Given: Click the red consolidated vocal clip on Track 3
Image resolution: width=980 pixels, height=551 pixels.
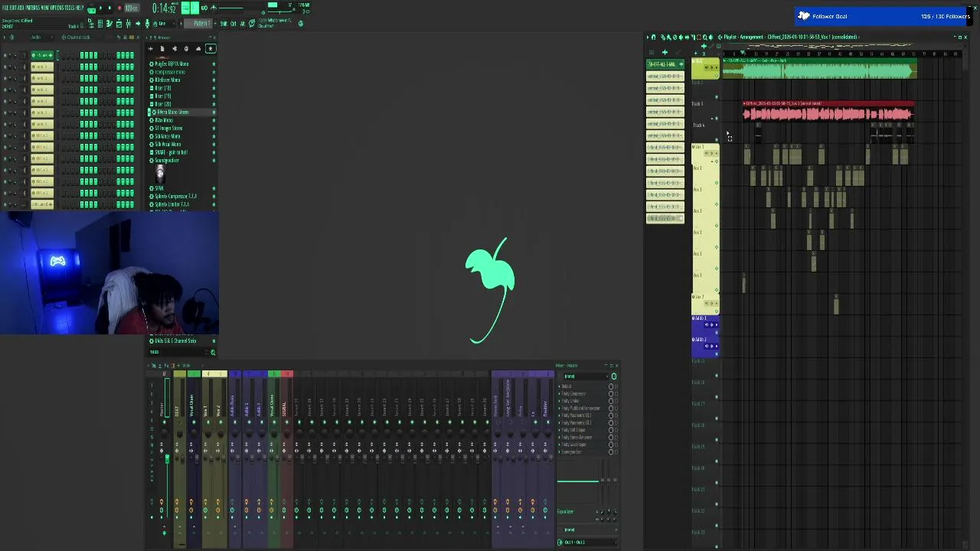Looking at the screenshot, I should click(x=828, y=111).
